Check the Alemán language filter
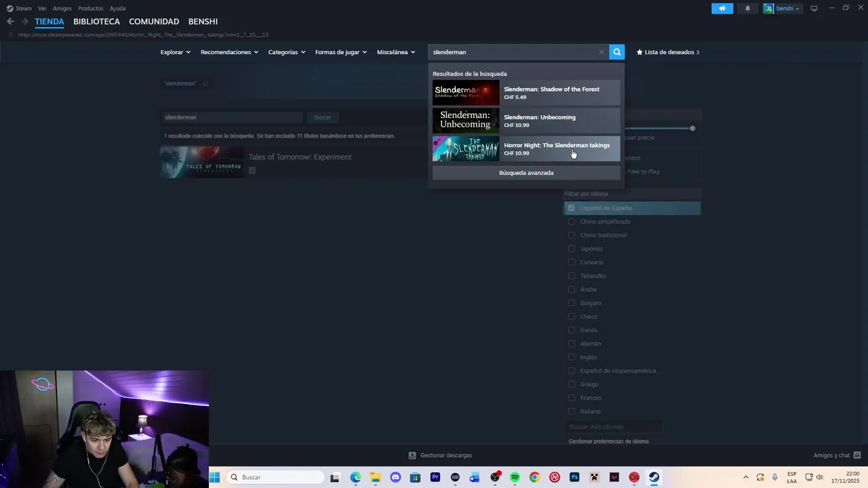868x488 pixels. click(571, 344)
